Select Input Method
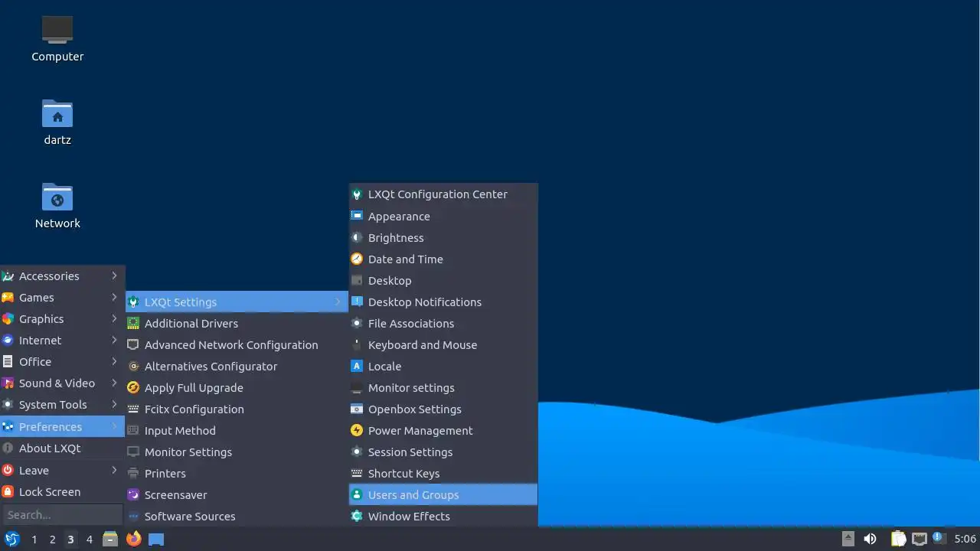The height and width of the screenshot is (551, 980). coord(237,431)
